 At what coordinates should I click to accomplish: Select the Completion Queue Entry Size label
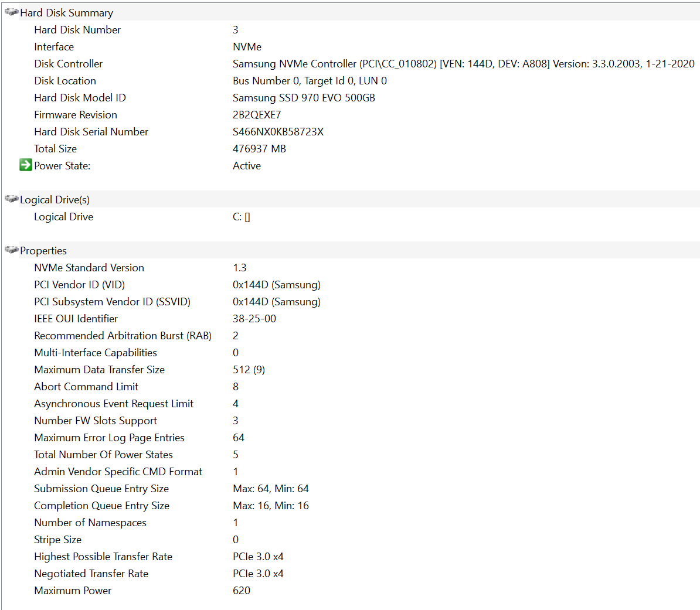102,506
